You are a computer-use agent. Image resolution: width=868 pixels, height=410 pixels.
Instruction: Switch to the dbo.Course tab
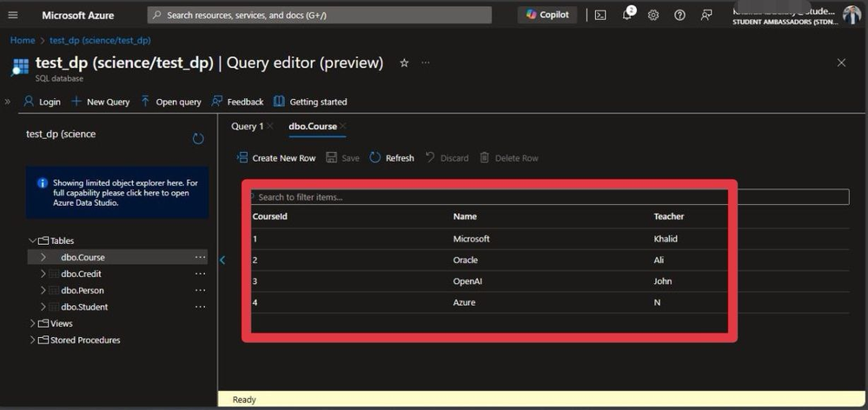tap(313, 126)
